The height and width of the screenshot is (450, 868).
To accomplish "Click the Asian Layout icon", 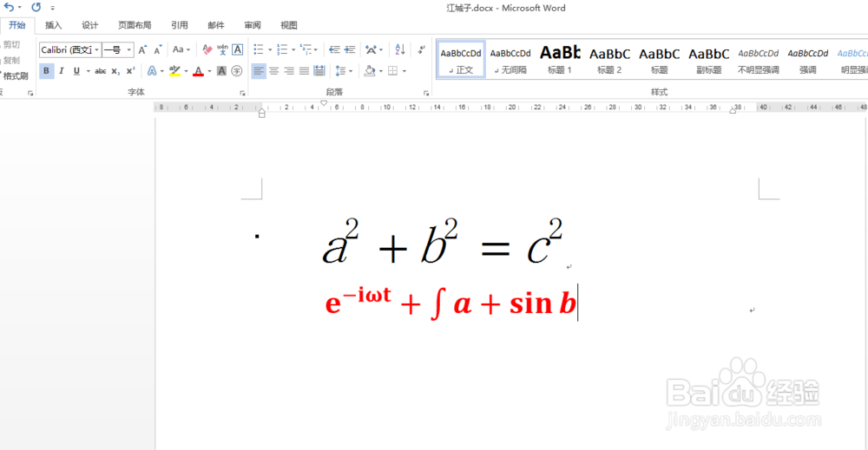I will (371, 49).
